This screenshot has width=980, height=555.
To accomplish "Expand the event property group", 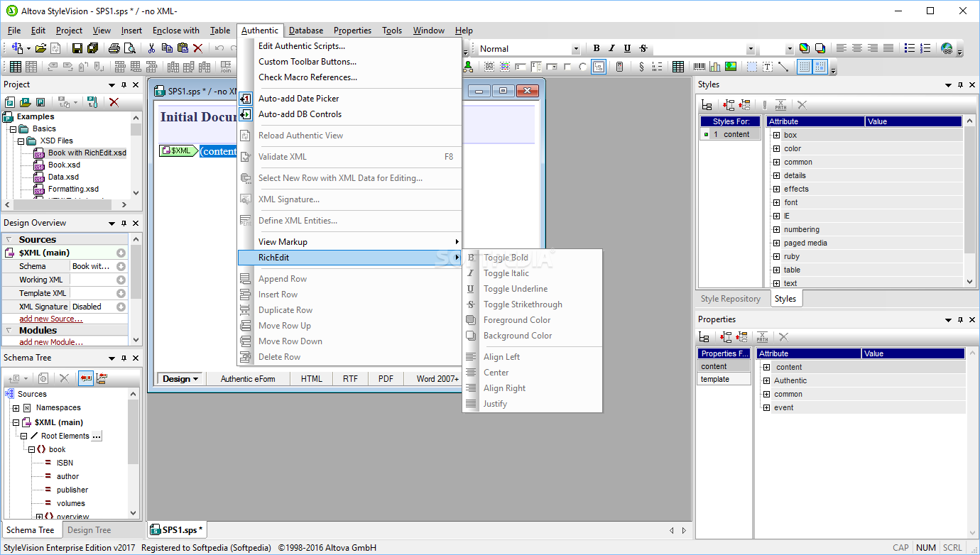I will [x=766, y=407].
